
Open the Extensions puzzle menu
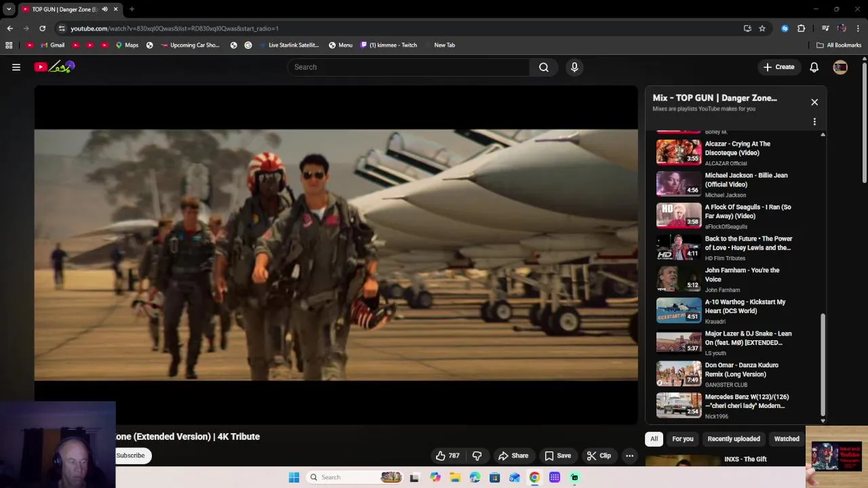[x=802, y=28]
